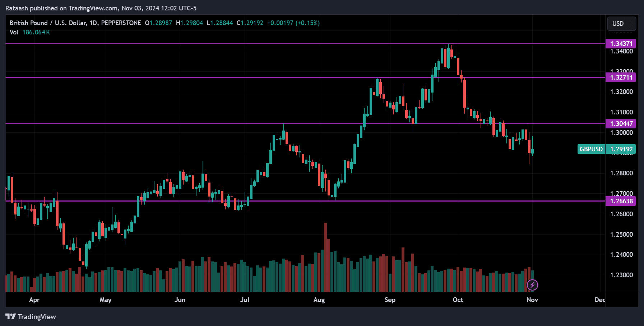
Task: Click the 1.26638 horizontal line price label
Action: [621, 201]
